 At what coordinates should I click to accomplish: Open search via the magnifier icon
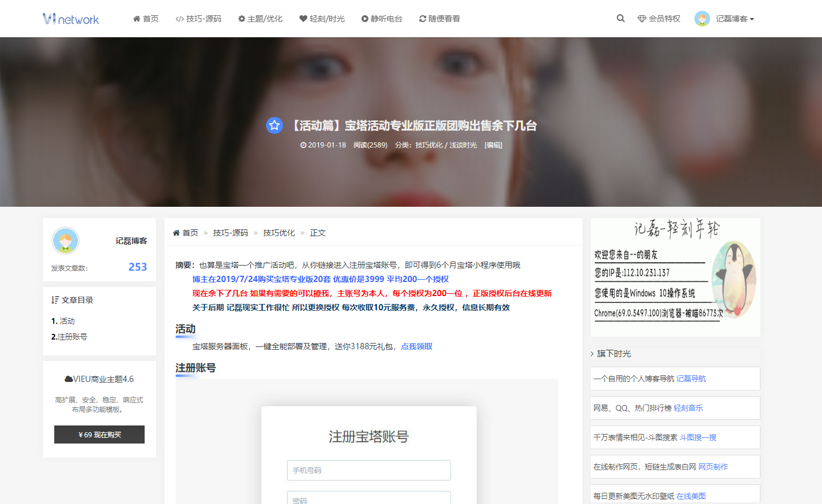(x=620, y=18)
